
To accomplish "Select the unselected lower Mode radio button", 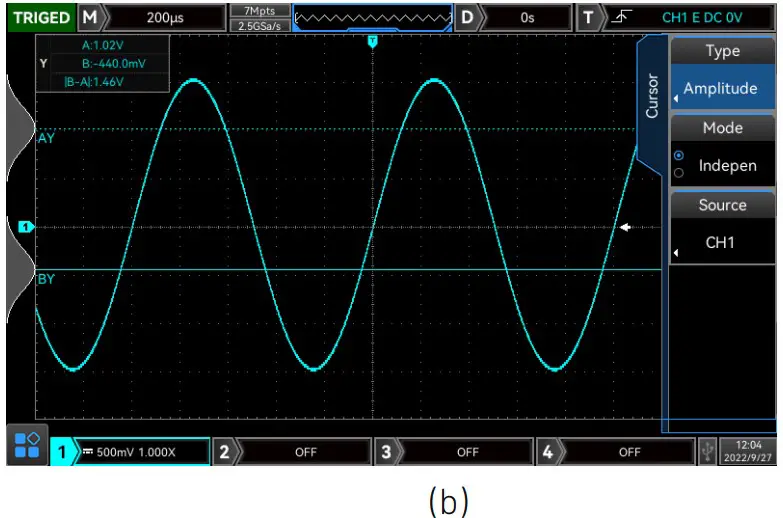I will coord(678,173).
